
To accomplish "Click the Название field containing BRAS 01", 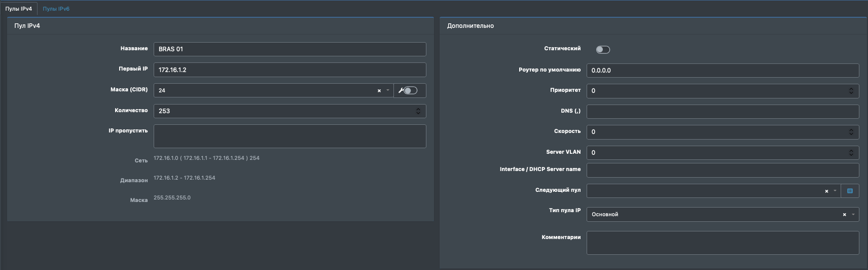I will click(x=290, y=49).
